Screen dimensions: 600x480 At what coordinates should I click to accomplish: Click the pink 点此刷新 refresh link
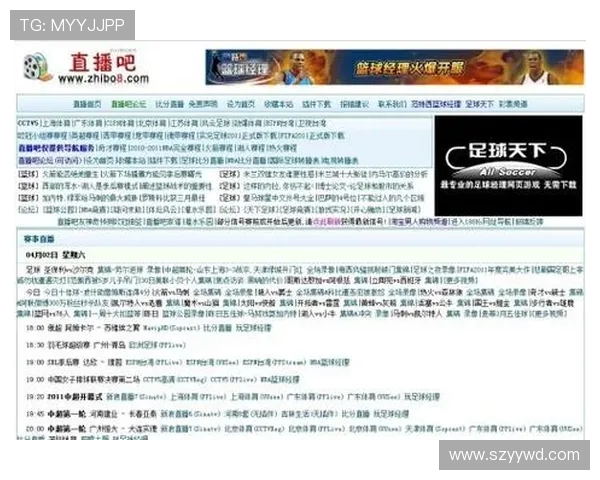326,222
